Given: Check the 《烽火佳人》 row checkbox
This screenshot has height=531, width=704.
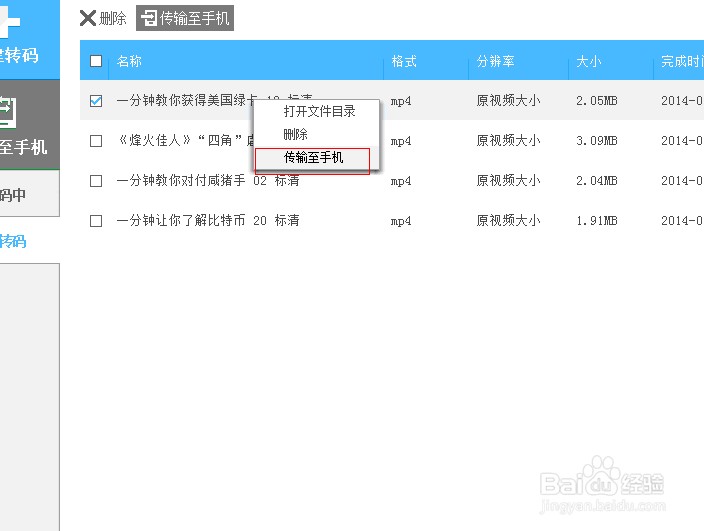Looking at the screenshot, I should [x=96, y=141].
